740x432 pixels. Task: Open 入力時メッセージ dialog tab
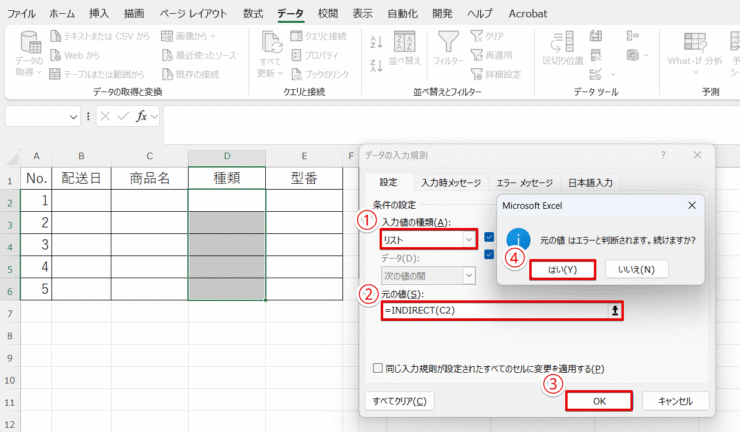coord(451,183)
